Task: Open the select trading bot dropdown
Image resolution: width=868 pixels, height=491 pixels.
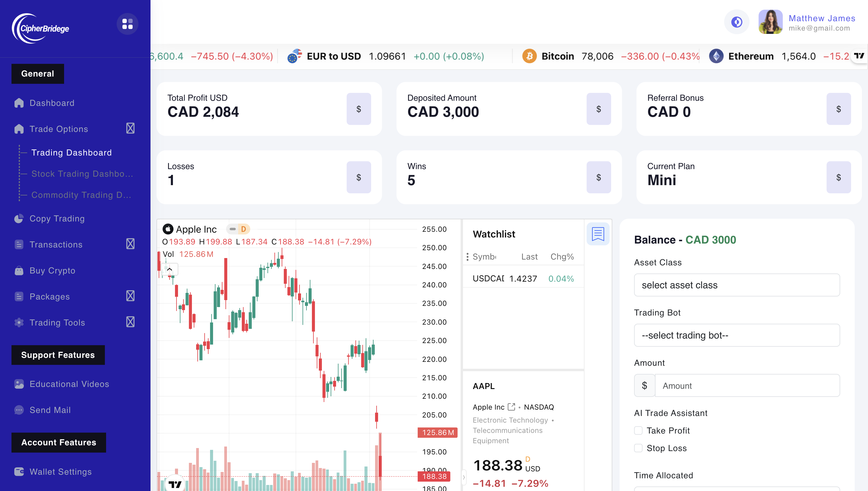Action: (737, 335)
